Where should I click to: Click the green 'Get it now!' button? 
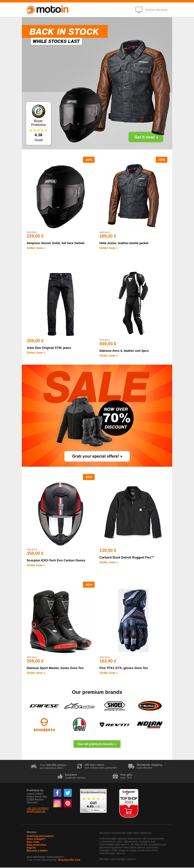coord(146,137)
